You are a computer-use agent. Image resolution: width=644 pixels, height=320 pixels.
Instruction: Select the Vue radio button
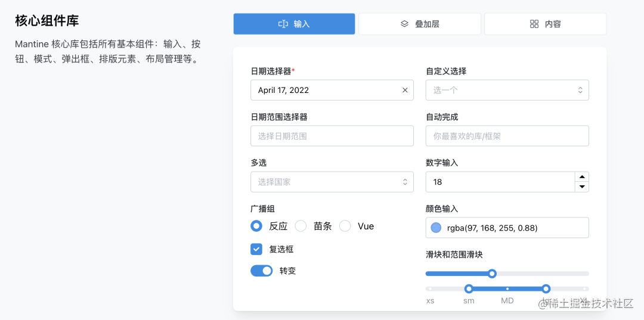(x=345, y=226)
